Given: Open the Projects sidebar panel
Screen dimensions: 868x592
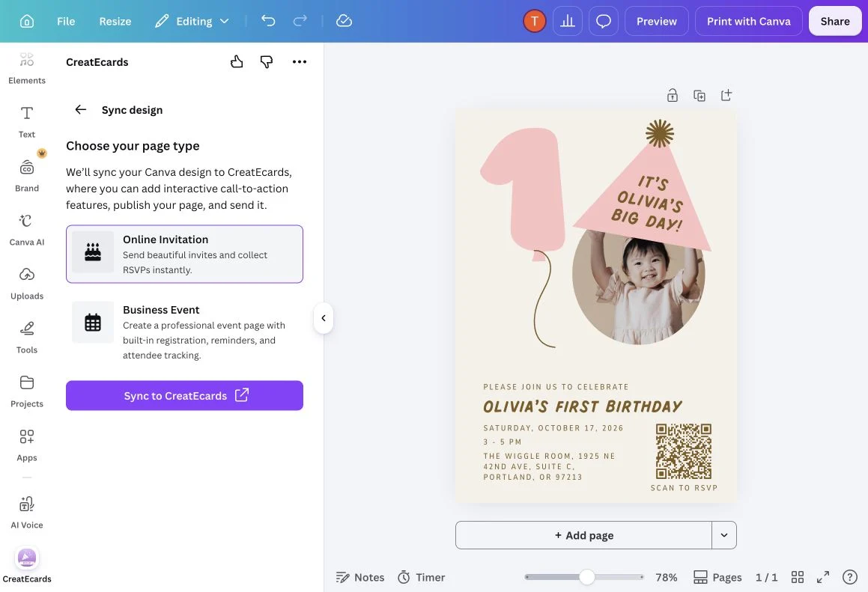Looking at the screenshot, I should pos(26,391).
